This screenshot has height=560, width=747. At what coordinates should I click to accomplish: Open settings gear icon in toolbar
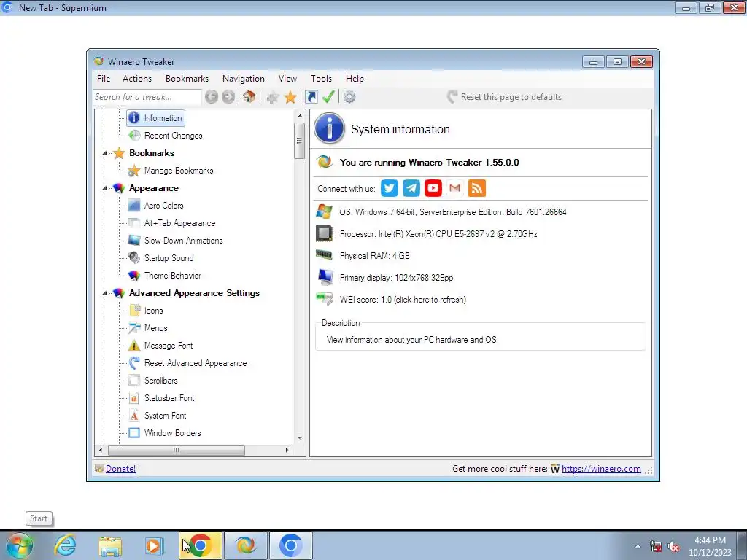(349, 97)
